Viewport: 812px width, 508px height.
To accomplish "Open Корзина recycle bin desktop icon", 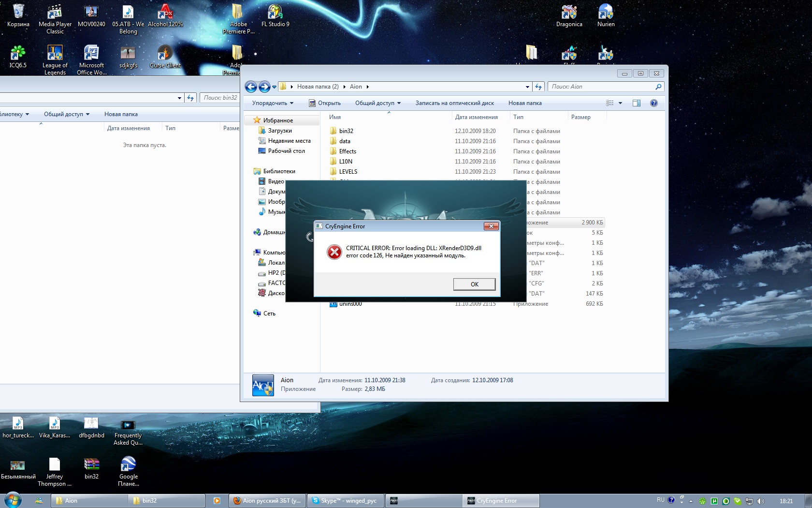I will click(x=18, y=15).
